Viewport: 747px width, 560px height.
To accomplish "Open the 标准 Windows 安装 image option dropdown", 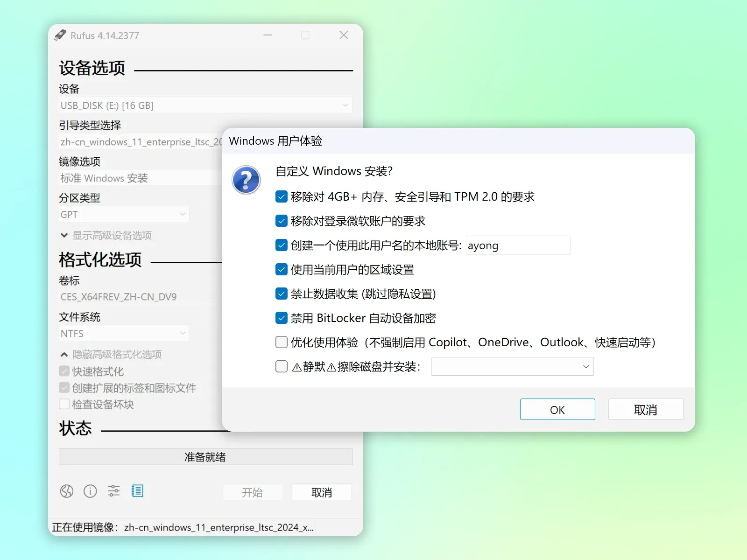I will click(x=141, y=178).
